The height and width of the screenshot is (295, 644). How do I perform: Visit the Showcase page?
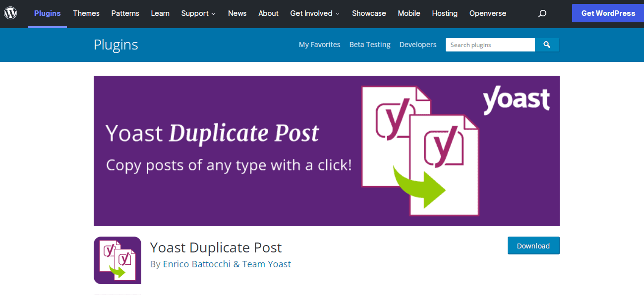(369, 13)
